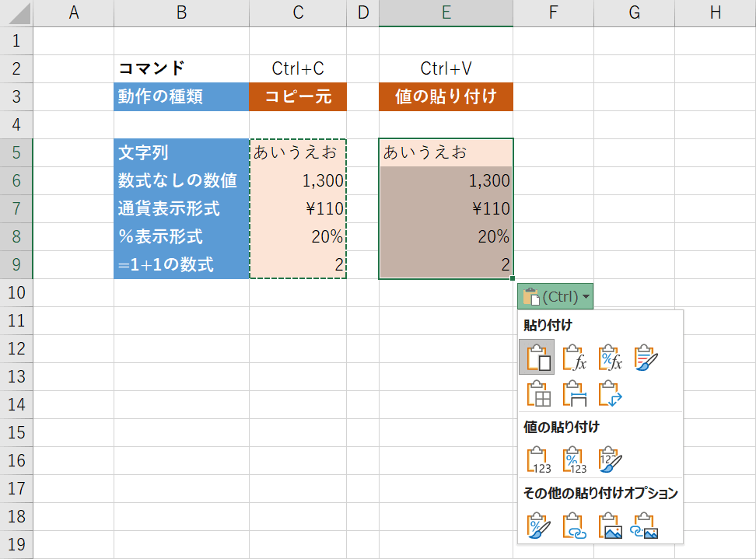Click the Formulas (fx) paste icon

click(x=573, y=358)
